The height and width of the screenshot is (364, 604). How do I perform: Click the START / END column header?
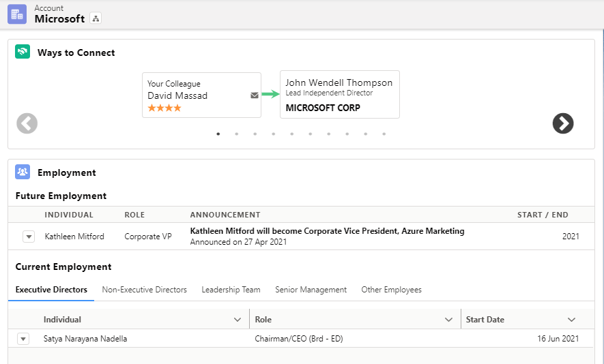click(x=543, y=215)
